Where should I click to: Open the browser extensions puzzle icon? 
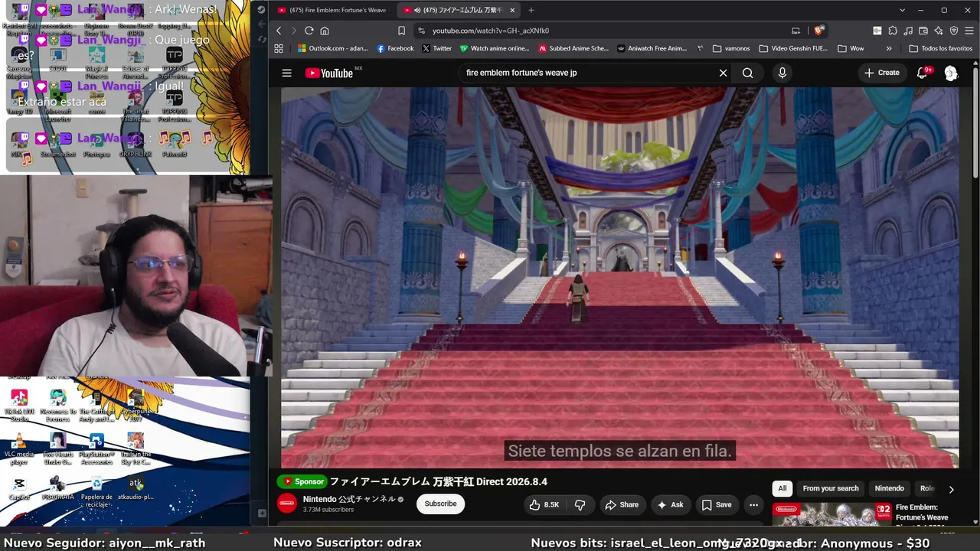(893, 31)
